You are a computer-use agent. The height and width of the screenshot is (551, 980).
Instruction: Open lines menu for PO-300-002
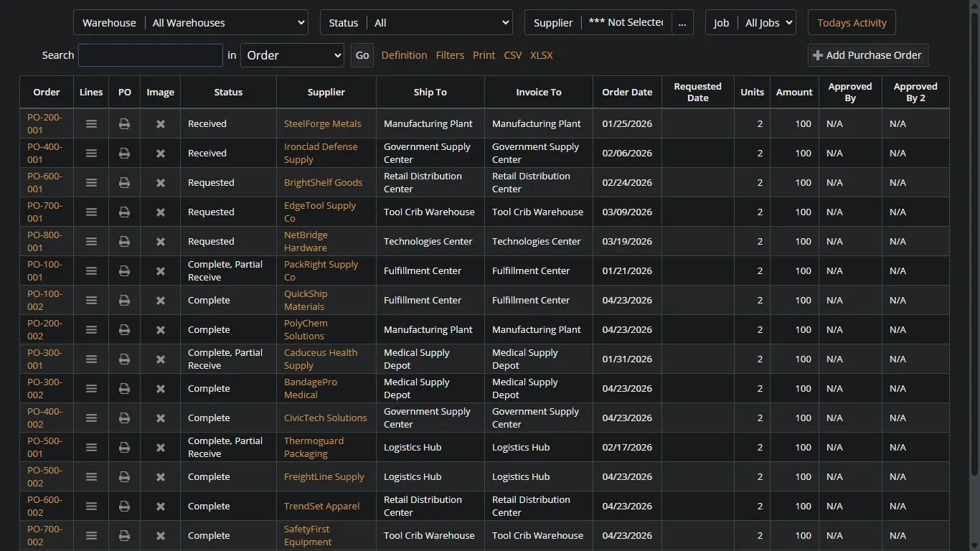pos(91,389)
